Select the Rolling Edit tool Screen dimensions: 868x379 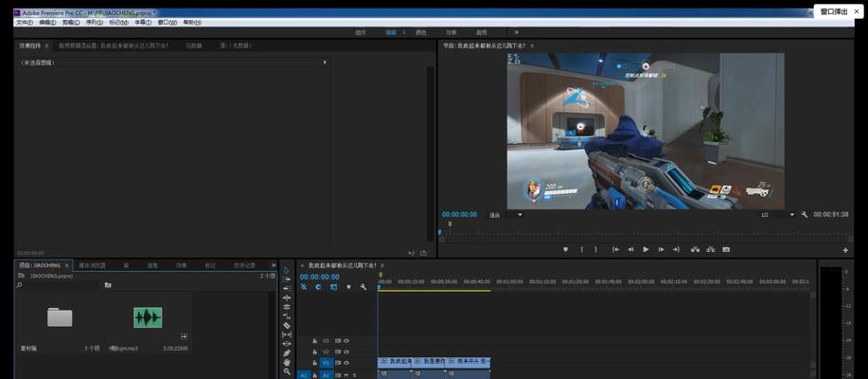[x=286, y=307]
